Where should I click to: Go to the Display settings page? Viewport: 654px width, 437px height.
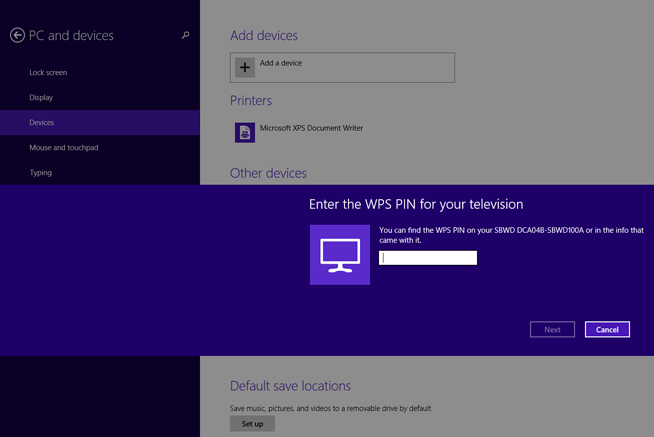[41, 97]
